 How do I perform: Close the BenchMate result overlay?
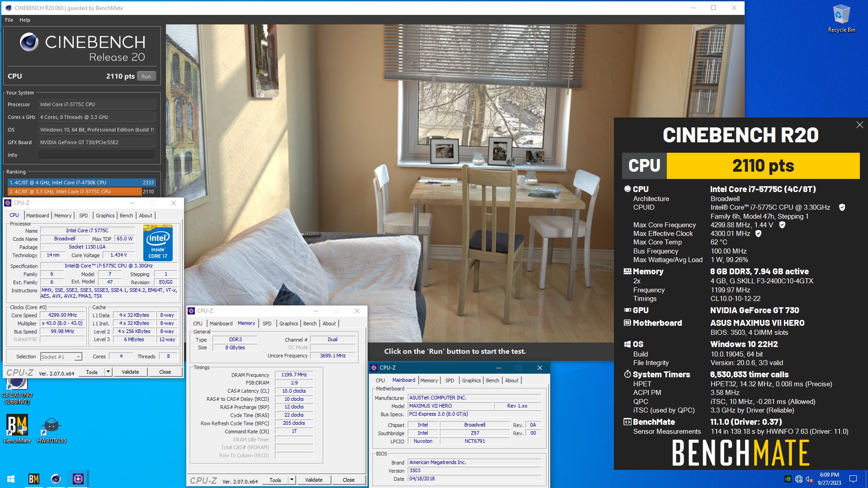859,125
